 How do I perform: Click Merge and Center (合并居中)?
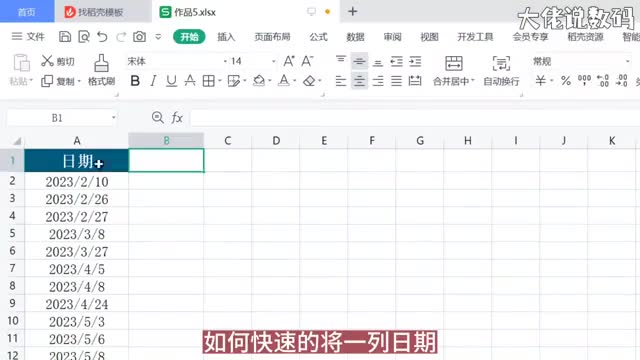click(x=453, y=70)
